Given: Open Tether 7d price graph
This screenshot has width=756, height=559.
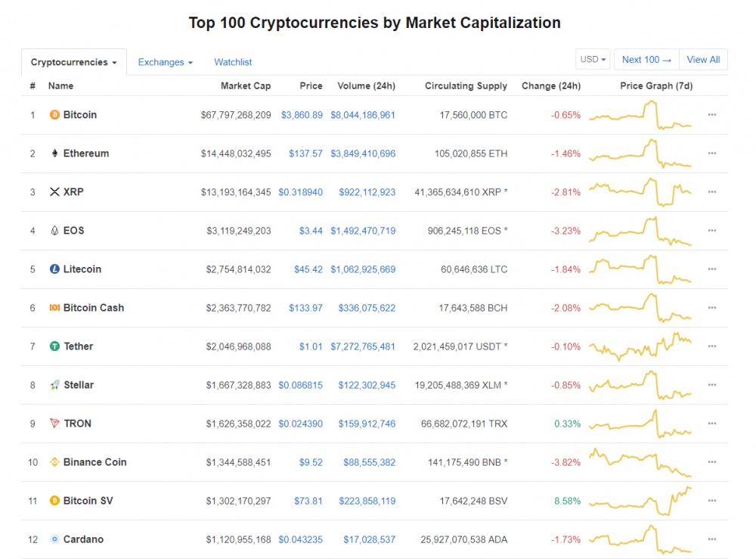Looking at the screenshot, I should [640, 346].
